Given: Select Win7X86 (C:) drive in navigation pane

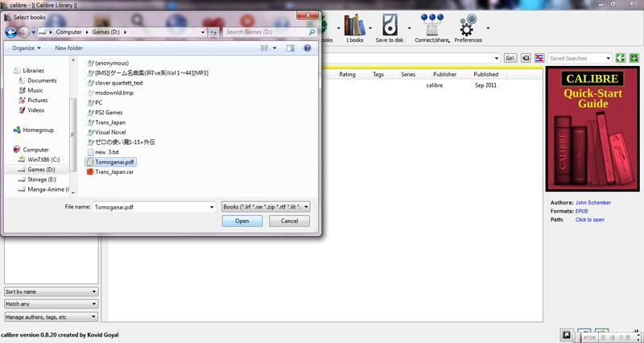Looking at the screenshot, I should (x=43, y=159).
